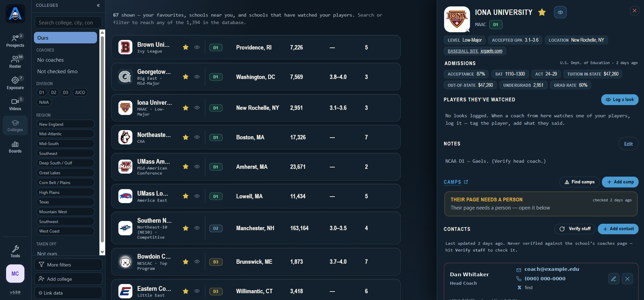Click Link data button
The height and width of the screenshot is (300, 644).
(x=68, y=293)
